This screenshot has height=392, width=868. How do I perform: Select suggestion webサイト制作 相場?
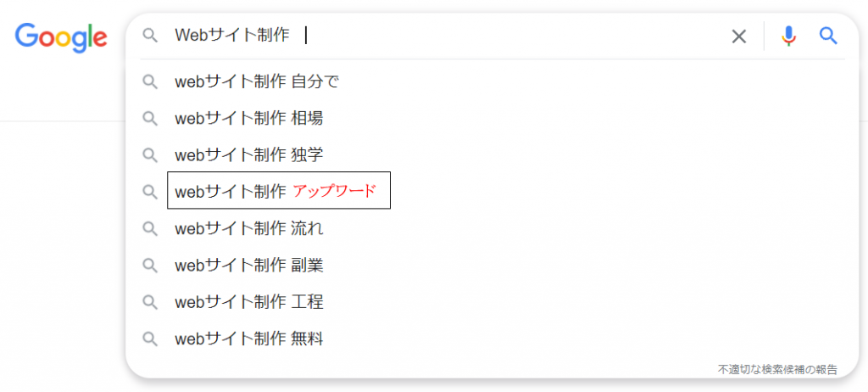[x=248, y=119]
